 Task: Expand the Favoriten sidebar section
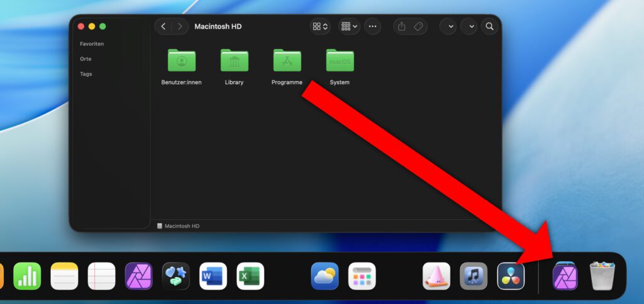pyautogui.click(x=92, y=44)
